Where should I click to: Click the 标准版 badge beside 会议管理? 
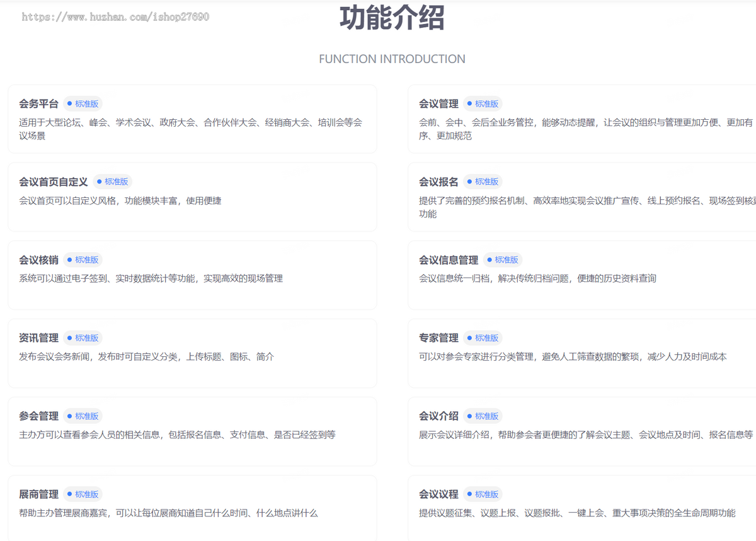tap(483, 104)
